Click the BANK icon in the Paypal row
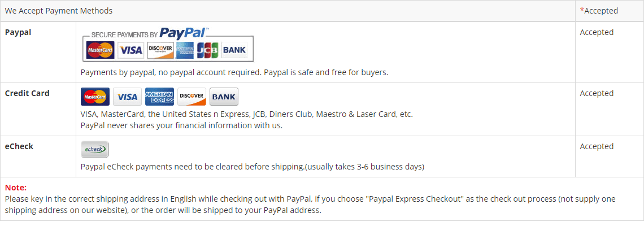This screenshot has width=644, height=226. [234, 50]
